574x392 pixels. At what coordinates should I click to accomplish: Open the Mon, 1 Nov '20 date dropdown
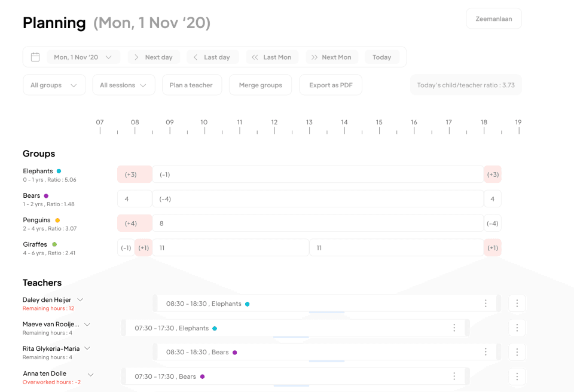pyautogui.click(x=83, y=57)
